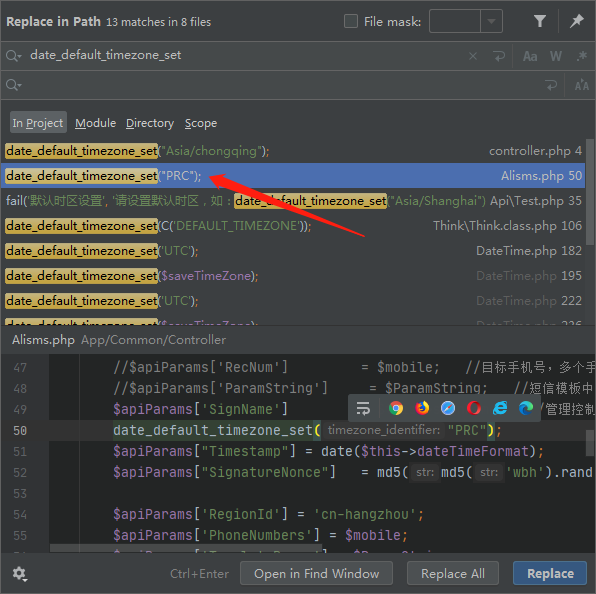This screenshot has width=596, height=594.
Task: Open the filter search results funnel icon
Action: coord(539,21)
